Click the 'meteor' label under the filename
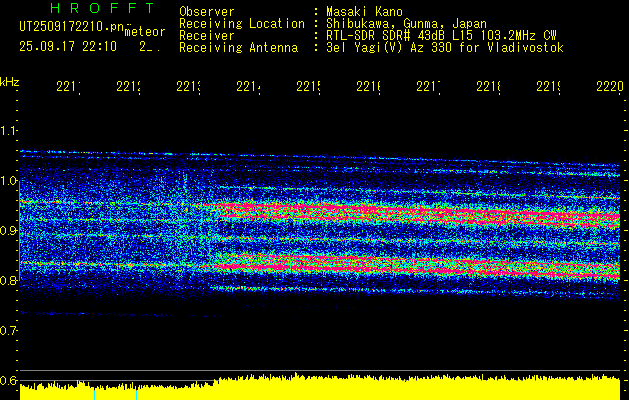The height and width of the screenshot is (400, 629). (145, 32)
